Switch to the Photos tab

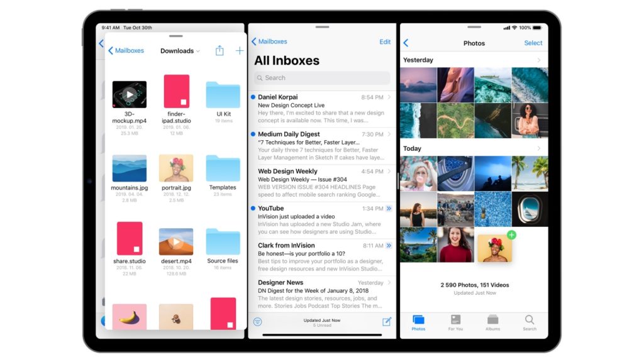click(418, 322)
